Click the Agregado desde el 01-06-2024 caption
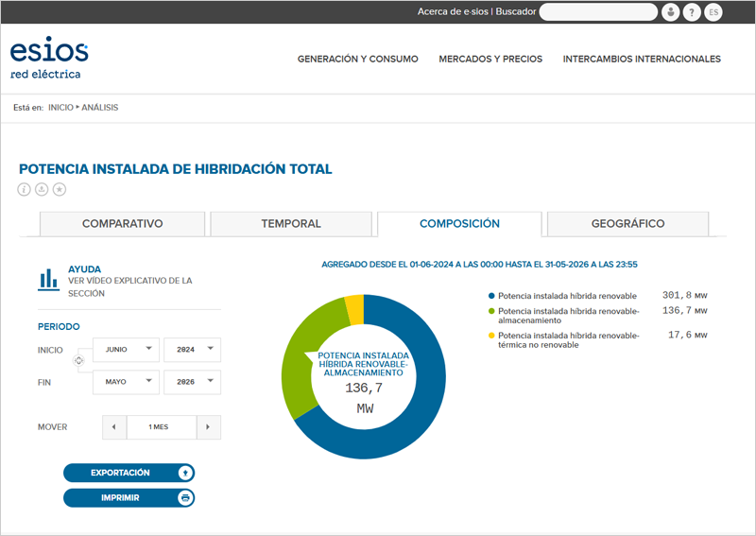 [479, 265]
